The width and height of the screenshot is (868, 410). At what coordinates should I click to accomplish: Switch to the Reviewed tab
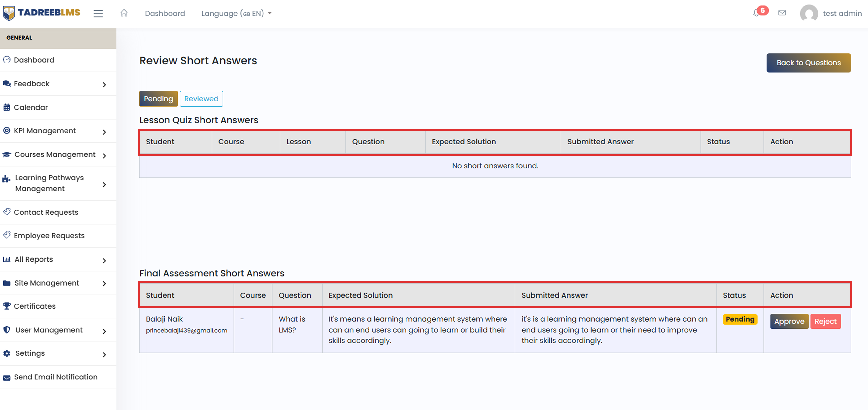201,99
